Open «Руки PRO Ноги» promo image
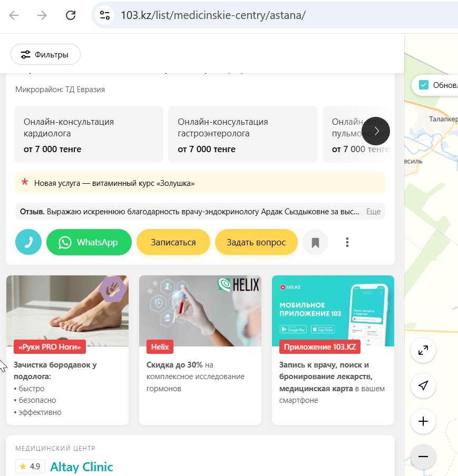Viewport: 458px width, 476px height. [x=67, y=311]
